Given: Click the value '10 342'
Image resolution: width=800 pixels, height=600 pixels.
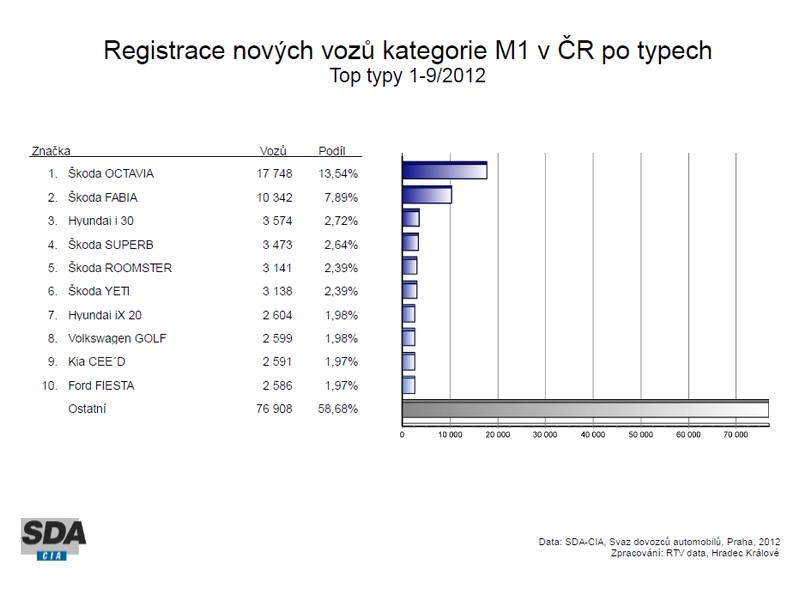Looking at the screenshot, I should point(274,197).
